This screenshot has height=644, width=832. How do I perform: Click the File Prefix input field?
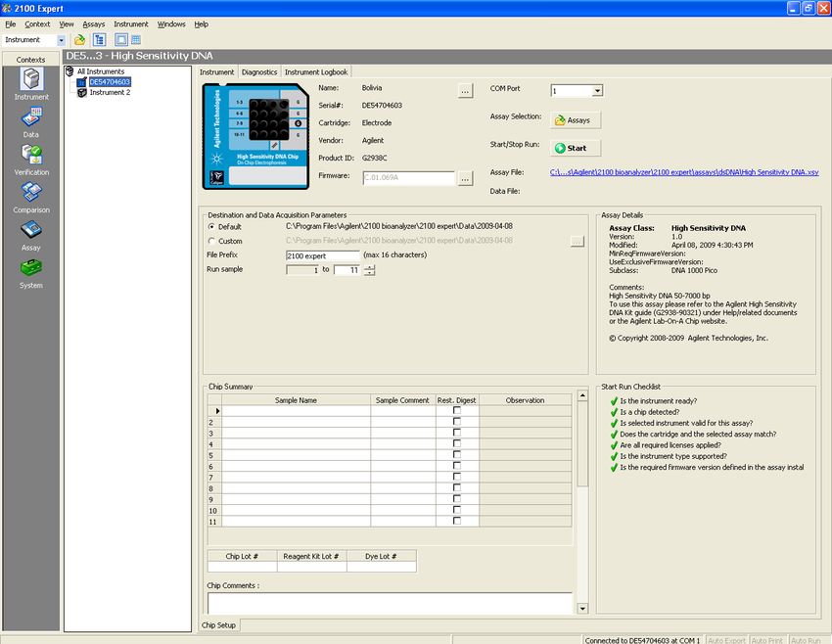323,255
